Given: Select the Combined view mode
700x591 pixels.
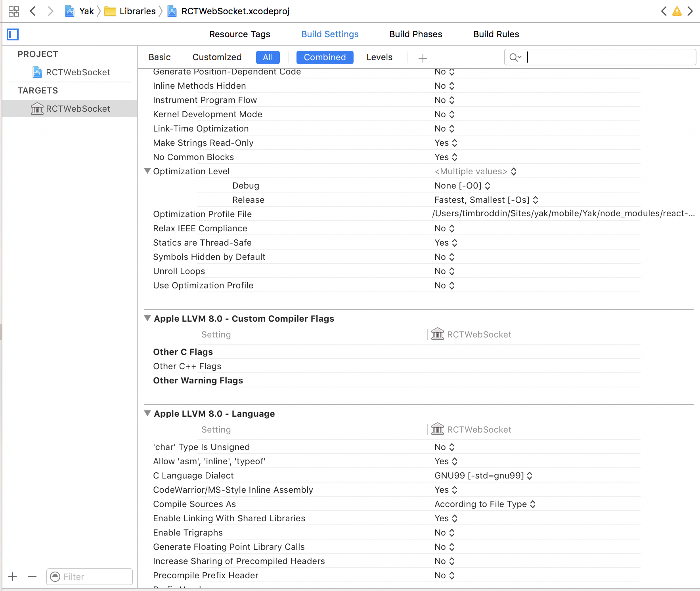Looking at the screenshot, I should click(325, 57).
